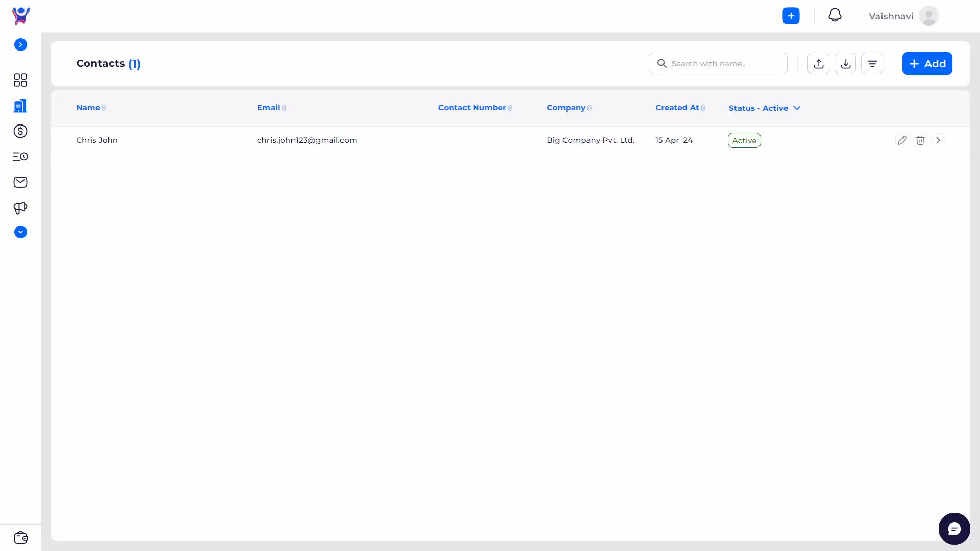Open the filter options icon

point(872,64)
